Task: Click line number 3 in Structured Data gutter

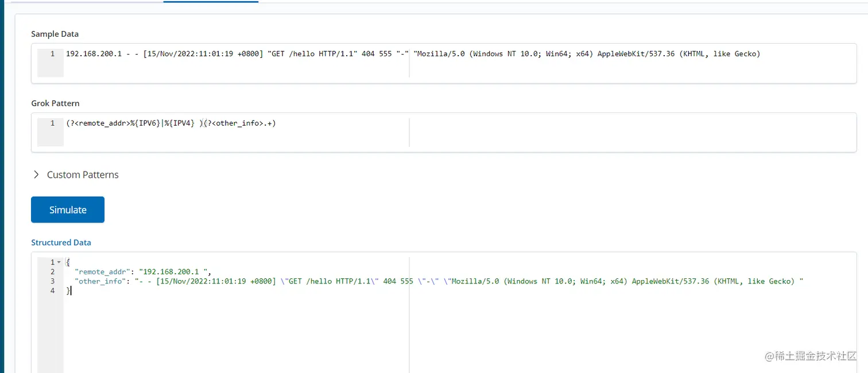Action: click(52, 281)
